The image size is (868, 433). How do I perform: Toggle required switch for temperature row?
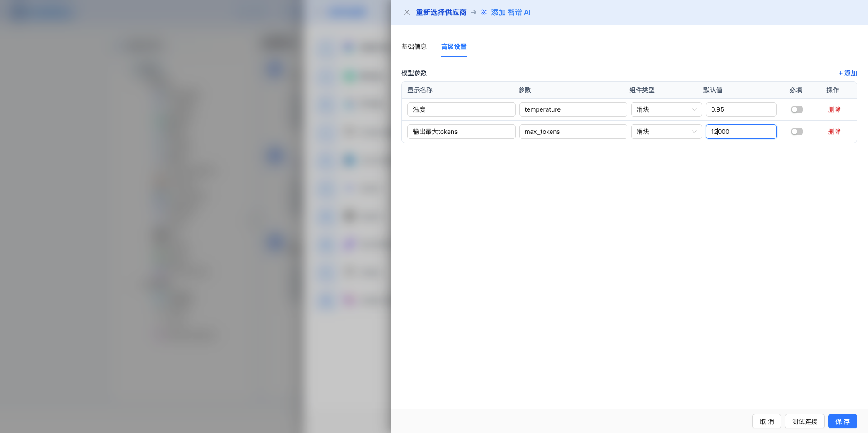[797, 109]
